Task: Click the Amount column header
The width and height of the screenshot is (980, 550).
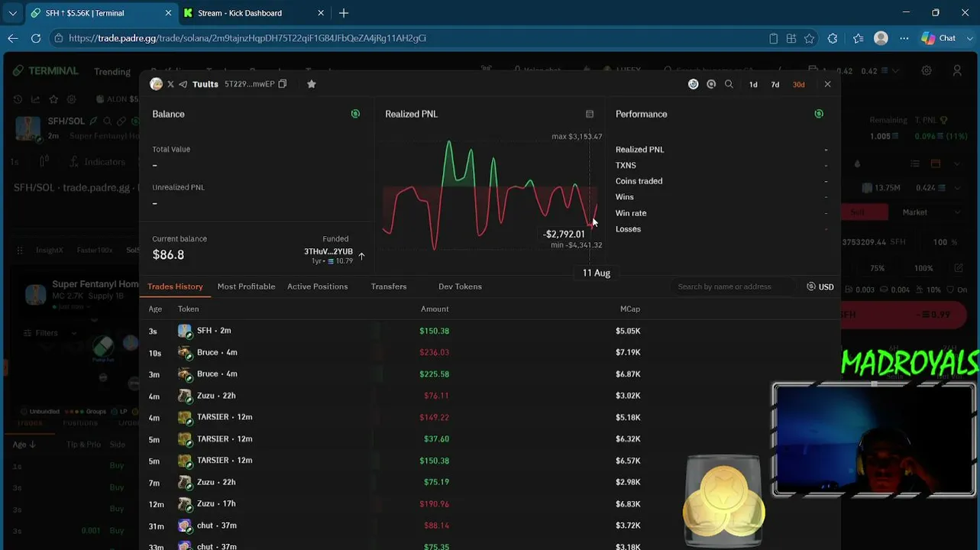Action: [435, 309]
